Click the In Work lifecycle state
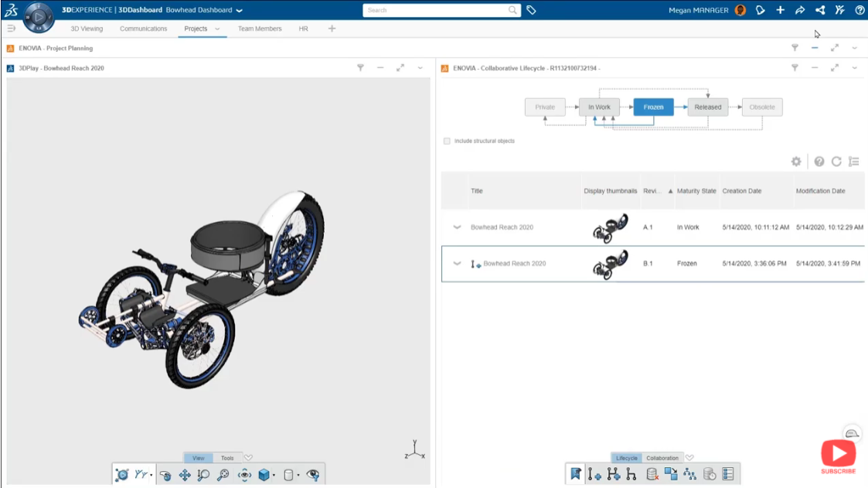This screenshot has width=868, height=488. coord(599,107)
